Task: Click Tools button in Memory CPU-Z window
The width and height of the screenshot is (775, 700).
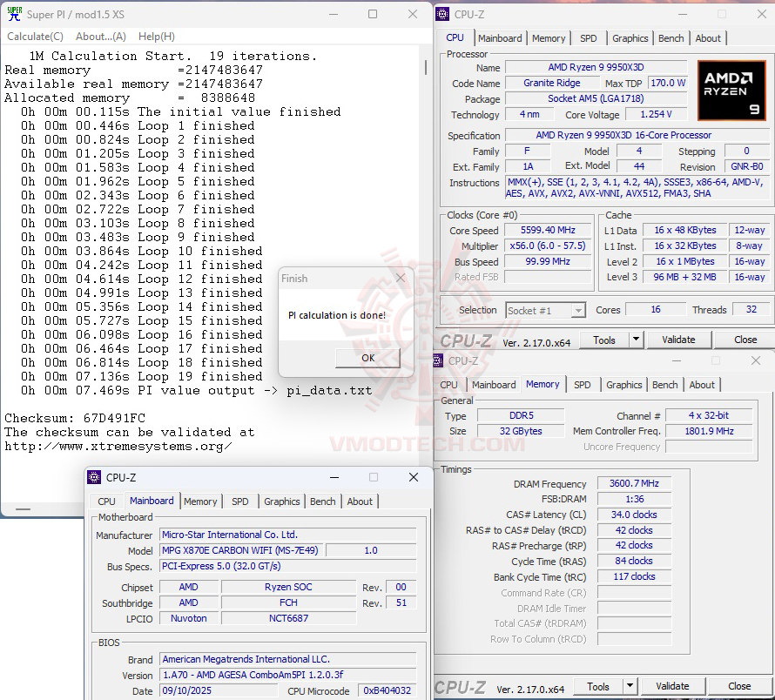Action: point(598,687)
